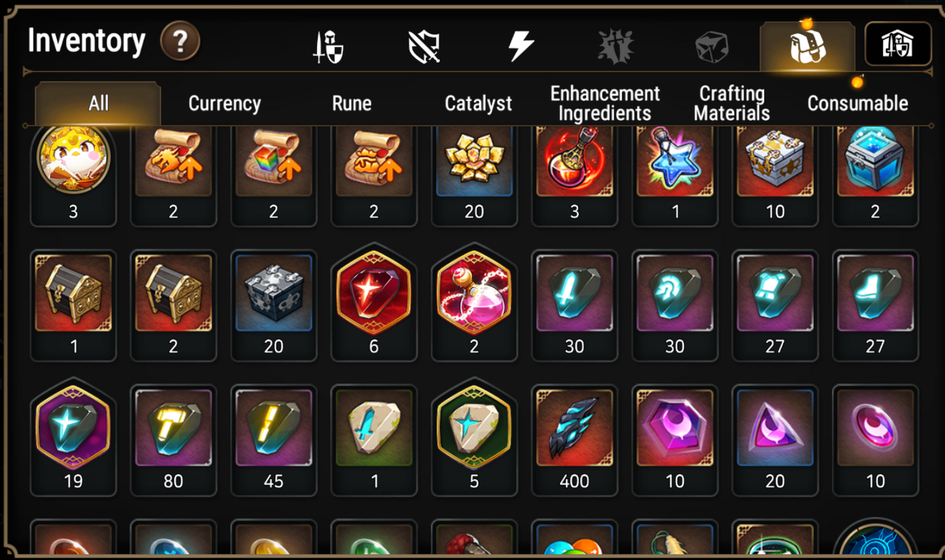The width and height of the screenshot is (945, 560).
Task: Select the dimmed cube category icon
Action: [712, 47]
